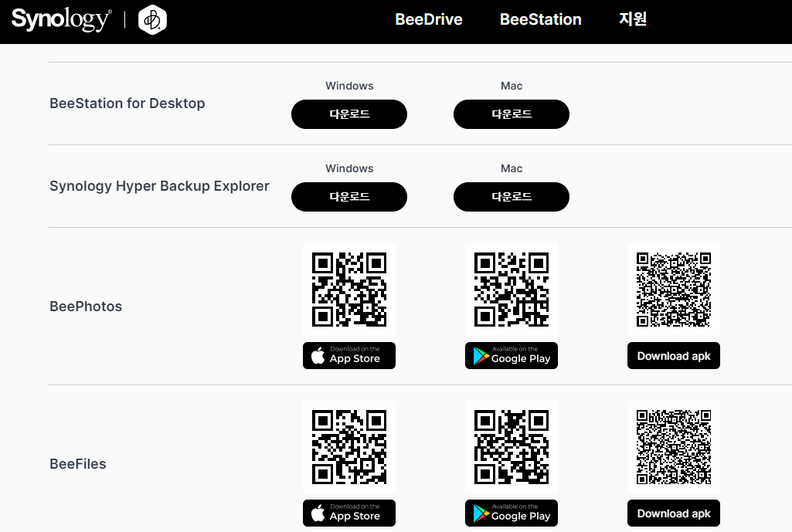The width and height of the screenshot is (792, 532).
Task: Click BeePhotos App Store badge
Action: point(349,356)
